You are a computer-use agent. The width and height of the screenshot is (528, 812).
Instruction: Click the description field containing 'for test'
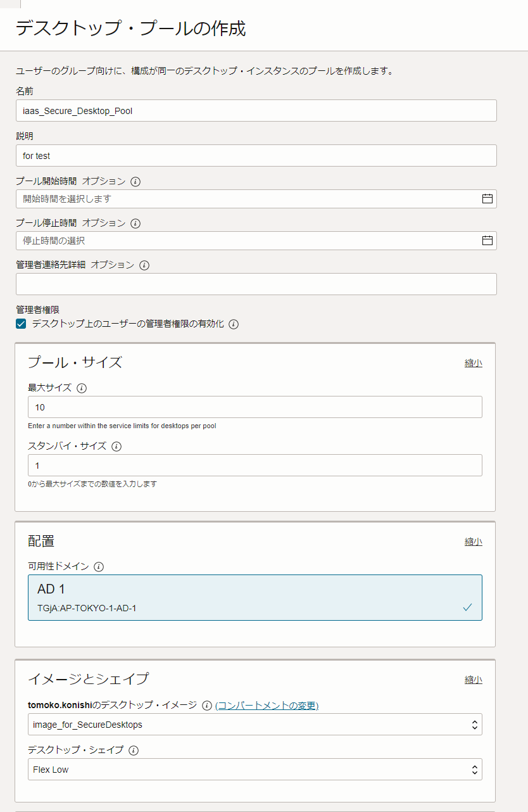click(x=255, y=155)
